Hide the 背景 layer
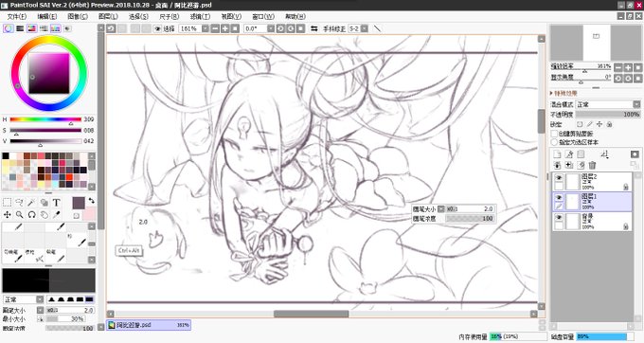Screen dimensions: 644x343 click(x=559, y=217)
